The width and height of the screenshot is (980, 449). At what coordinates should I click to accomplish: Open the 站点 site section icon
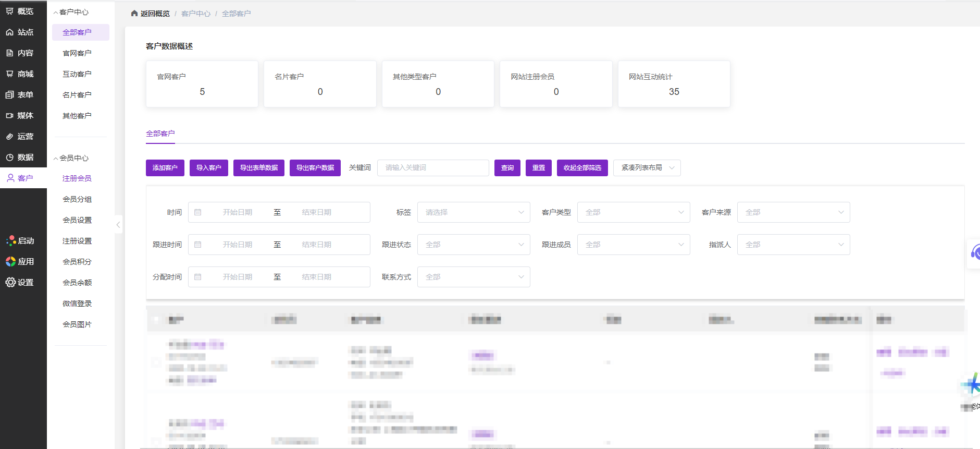pos(9,32)
